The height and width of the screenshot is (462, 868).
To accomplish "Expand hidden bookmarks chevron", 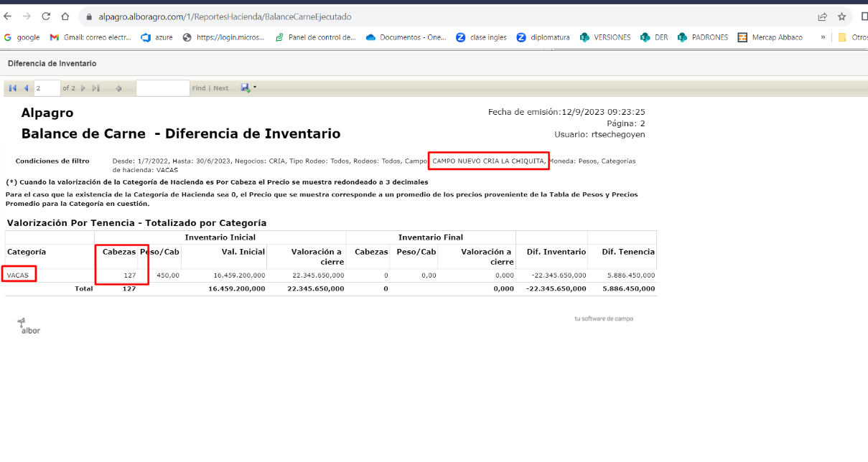I will [823, 37].
